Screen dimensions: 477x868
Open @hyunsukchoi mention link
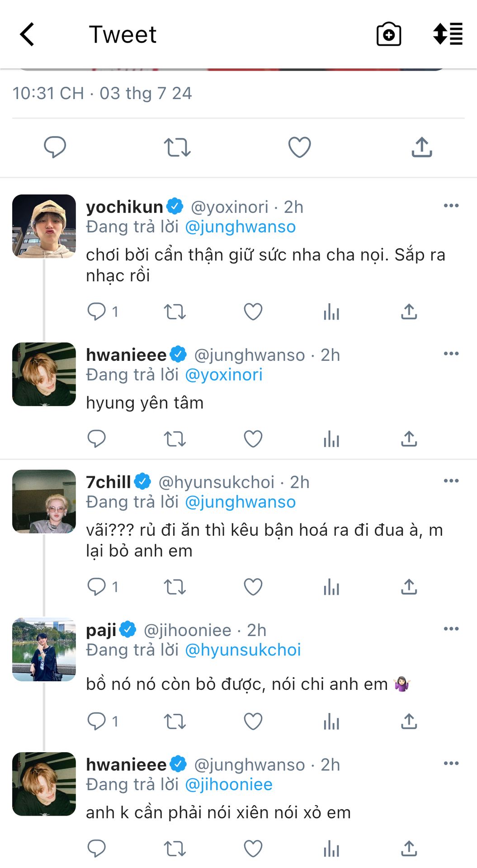[243, 650]
